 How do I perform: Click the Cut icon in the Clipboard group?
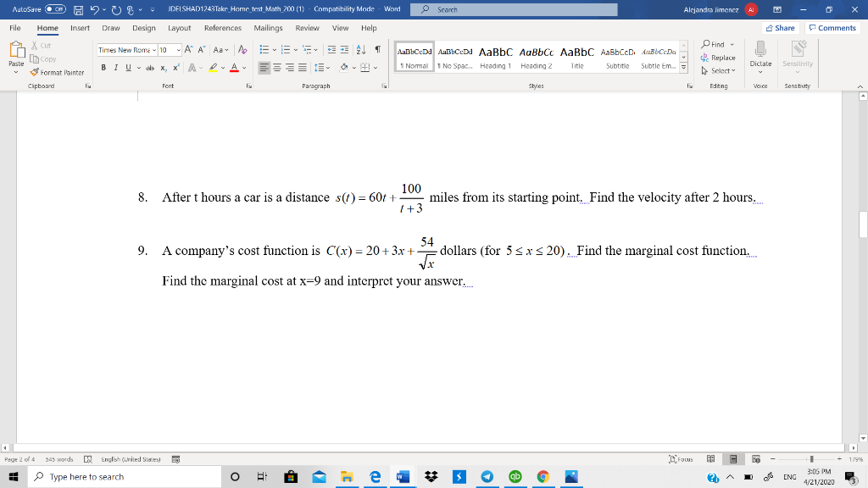[x=35, y=46]
